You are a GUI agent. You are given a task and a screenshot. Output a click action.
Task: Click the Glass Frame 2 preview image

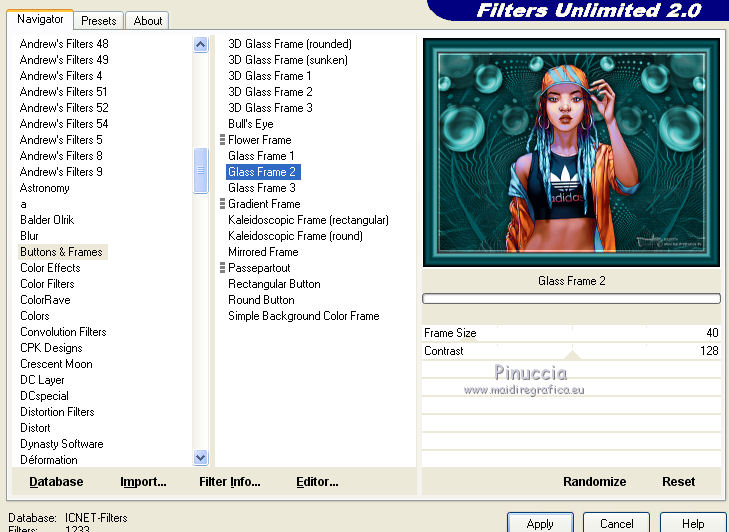tap(571, 153)
